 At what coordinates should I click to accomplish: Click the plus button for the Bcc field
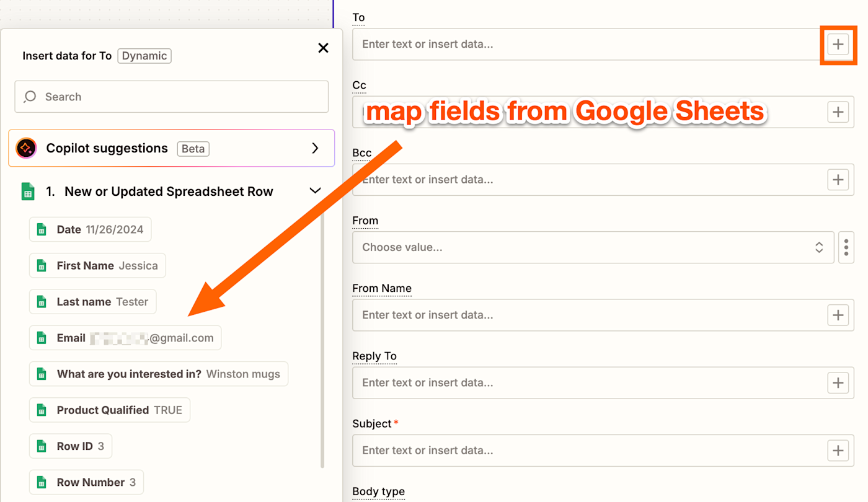coord(838,180)
